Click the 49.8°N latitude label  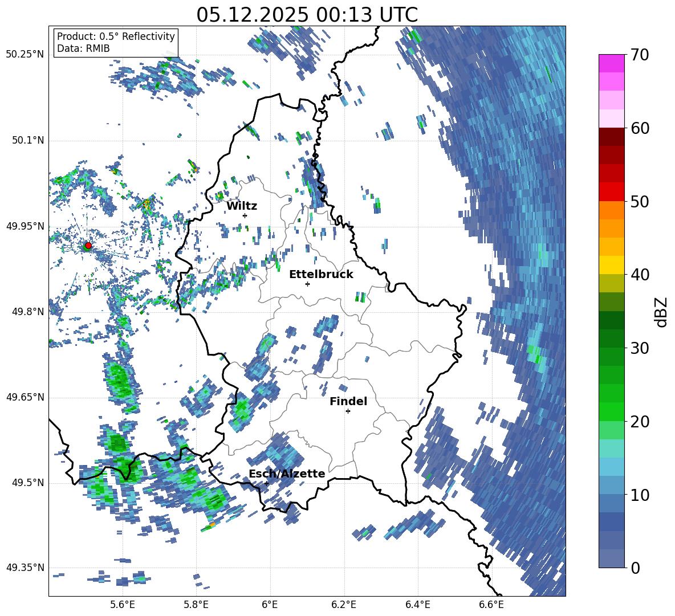point(28,312)
